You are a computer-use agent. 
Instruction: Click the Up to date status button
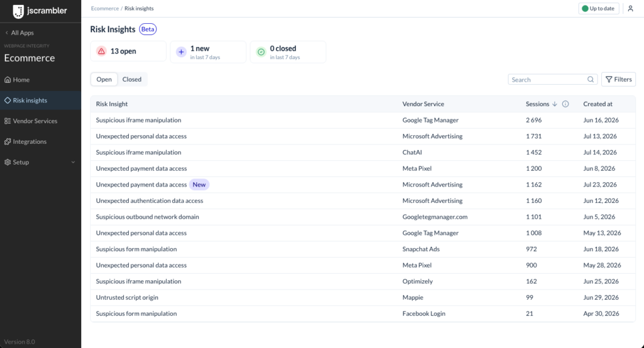(599, 8)
